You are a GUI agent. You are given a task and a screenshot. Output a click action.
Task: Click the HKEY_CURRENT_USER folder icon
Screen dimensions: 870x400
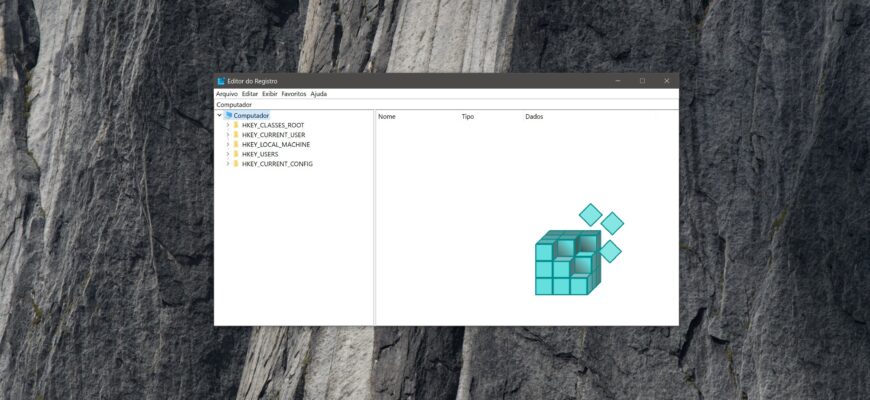(x=236, y=135)
